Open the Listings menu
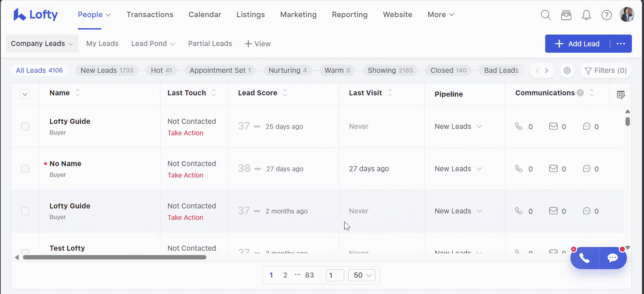The width and height of the screenshot is (644, 294). [x=251, y=15]
